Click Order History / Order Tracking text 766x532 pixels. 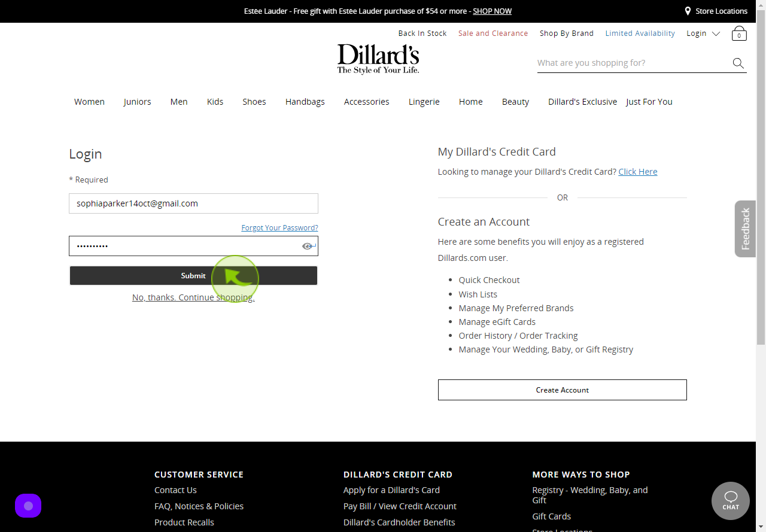518,336
